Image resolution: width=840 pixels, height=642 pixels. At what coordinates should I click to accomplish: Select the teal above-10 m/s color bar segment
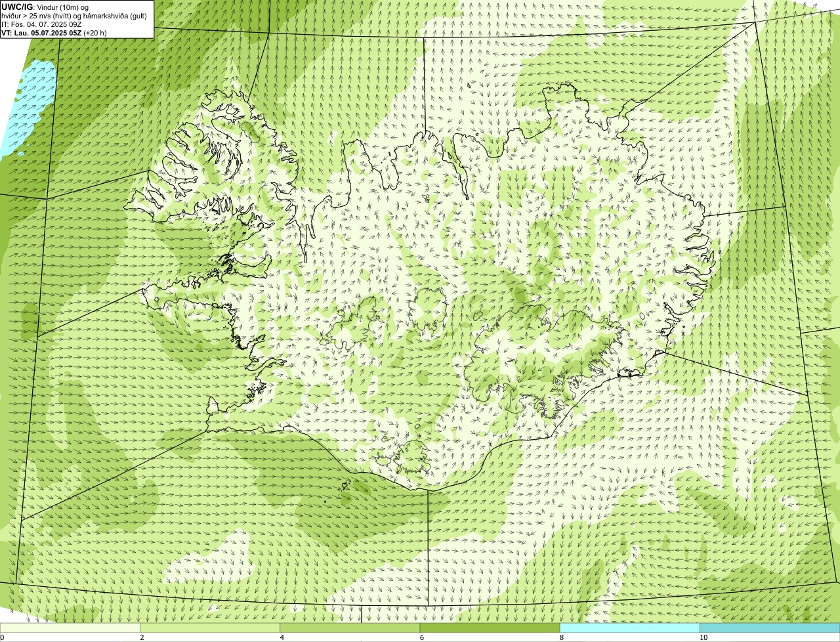[770, 628]
